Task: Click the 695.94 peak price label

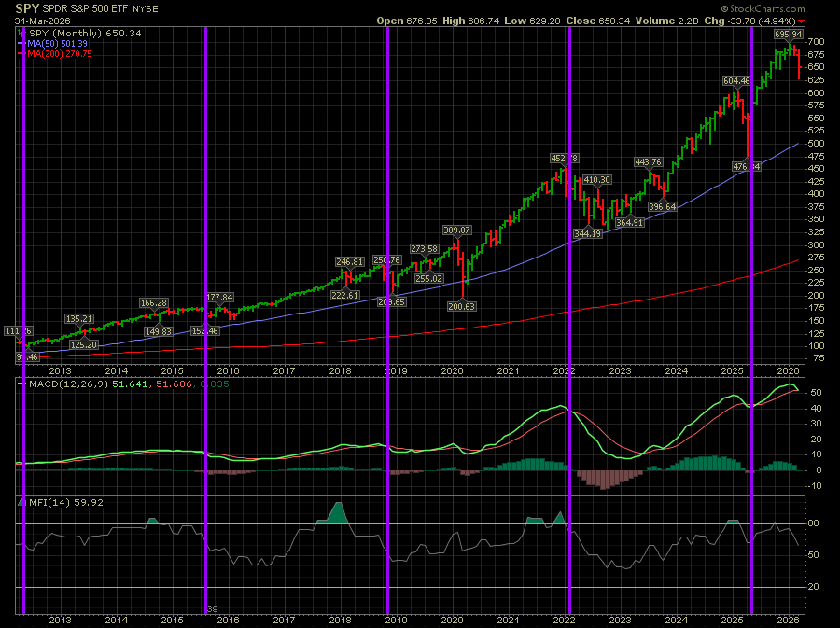Action: pos(789,34)
